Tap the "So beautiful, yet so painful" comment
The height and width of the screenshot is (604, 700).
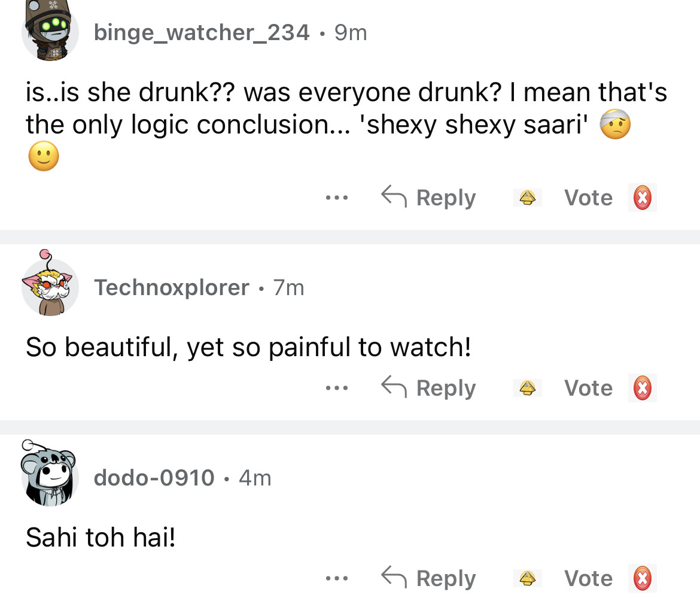(x=248, y=347)
